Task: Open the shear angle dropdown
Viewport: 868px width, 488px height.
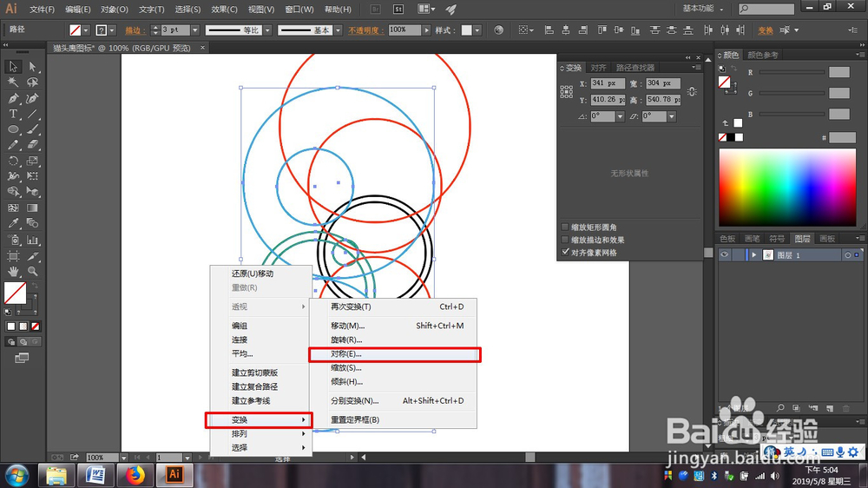Action: [x=672, y=116]
